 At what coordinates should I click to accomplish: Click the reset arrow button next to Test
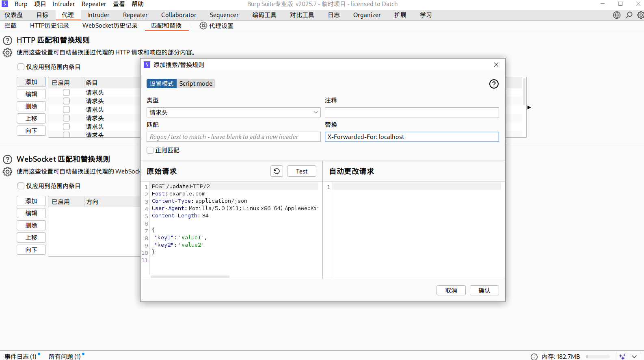(277, 171)
